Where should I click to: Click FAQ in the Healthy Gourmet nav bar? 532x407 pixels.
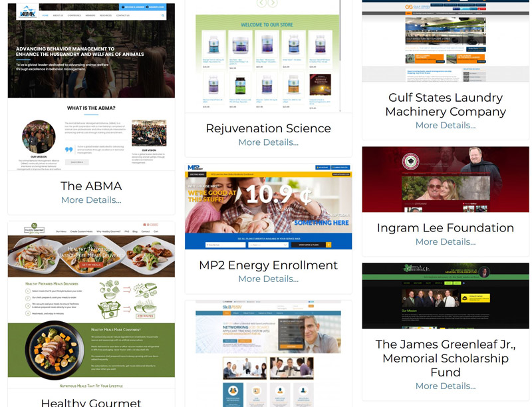pos(127,231)
